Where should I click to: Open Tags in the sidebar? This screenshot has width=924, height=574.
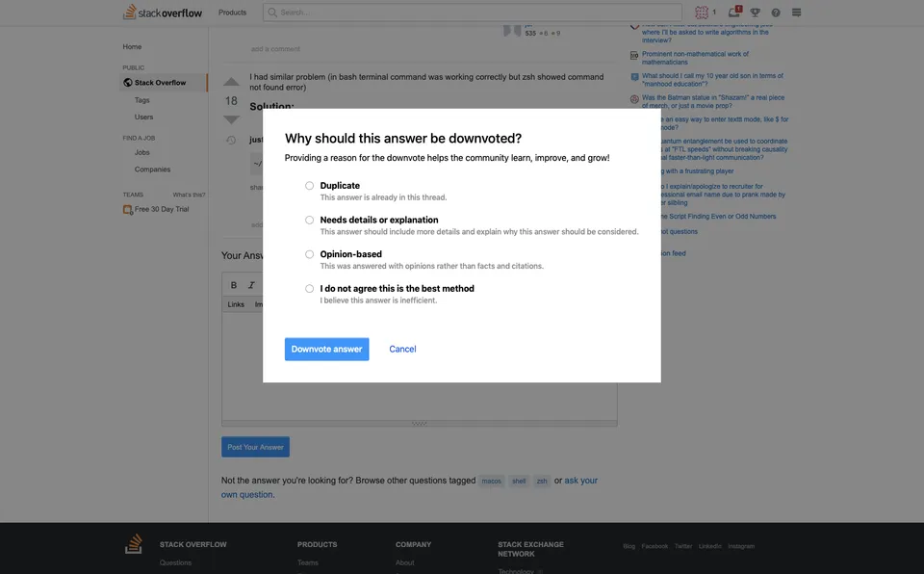click(142, 100)
